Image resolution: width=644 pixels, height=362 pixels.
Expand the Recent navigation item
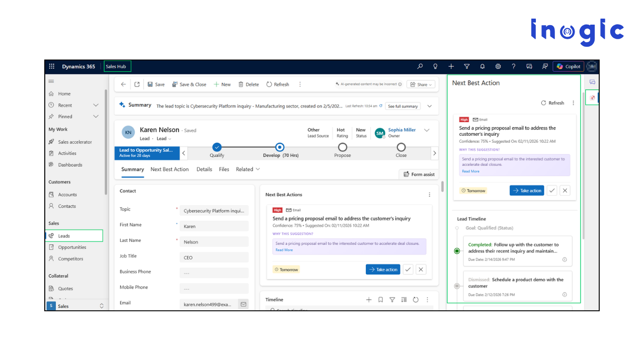(x=96, y=105)
